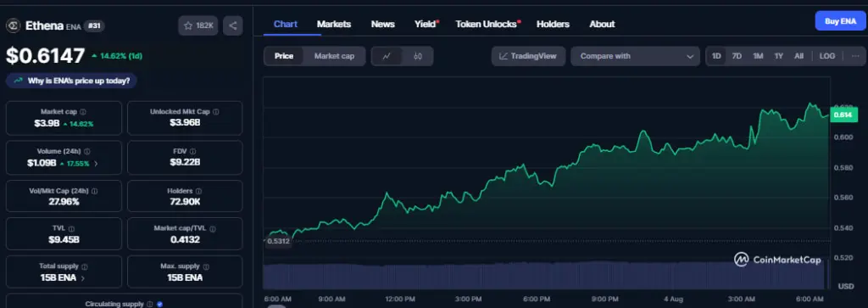Click Max. supply info icon
868x308 pixels.
point(207,266)
